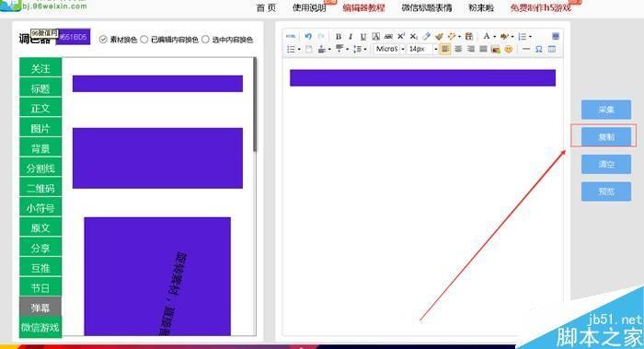
Task: Click the auto typeset icon
Action: 452,36
